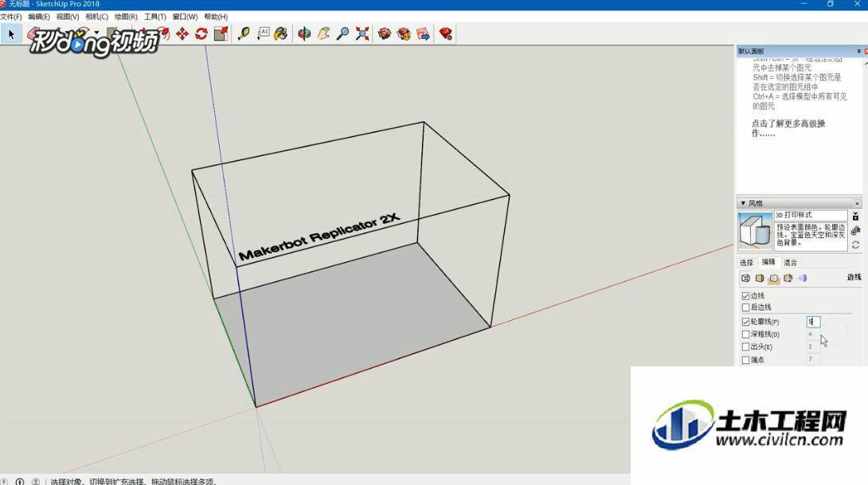Open the Watermark settings icon
Screen dimensions: 868x485
[x=788, y=278]
